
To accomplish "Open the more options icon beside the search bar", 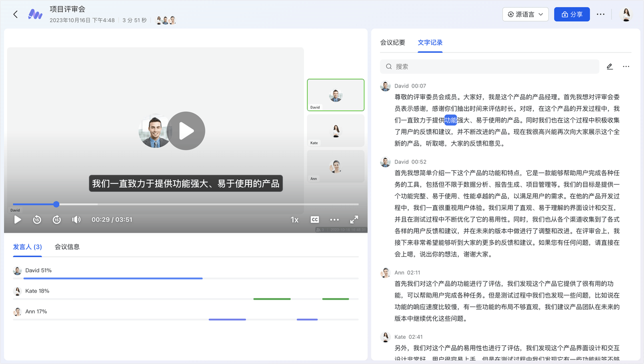I will click(626, 66).
